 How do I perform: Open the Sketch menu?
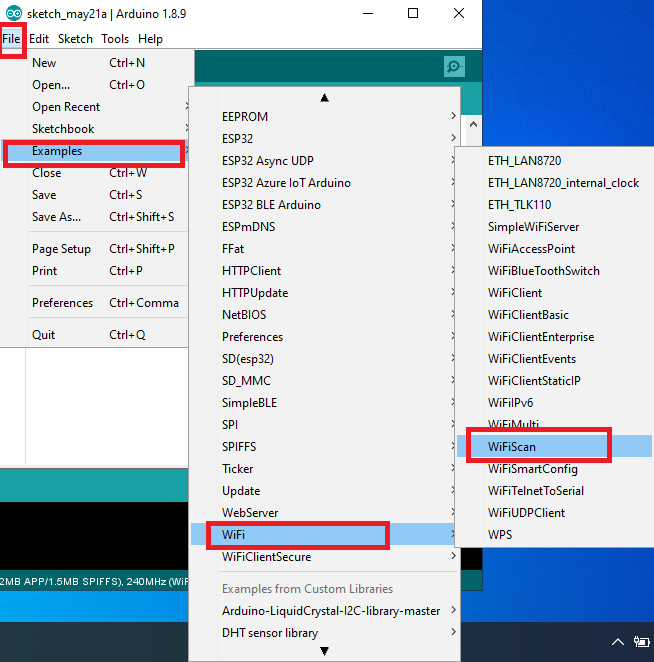tap(75, 39)
